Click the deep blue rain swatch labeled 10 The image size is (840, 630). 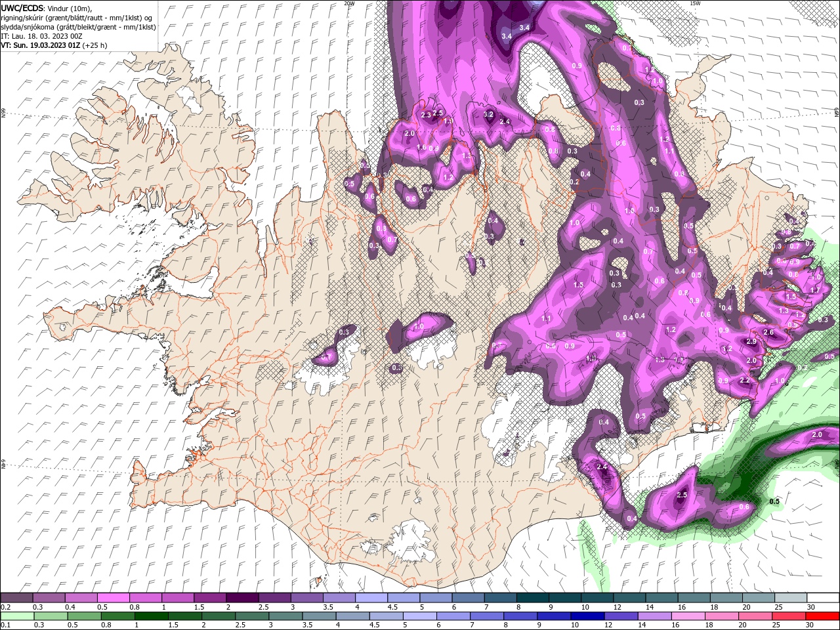(x=587, y=616)
